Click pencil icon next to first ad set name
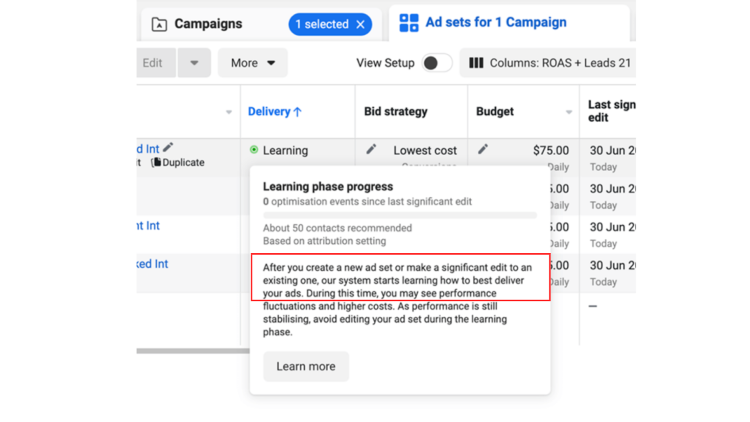Viewport: 750px width, 422px height. [x=168, y=148]
